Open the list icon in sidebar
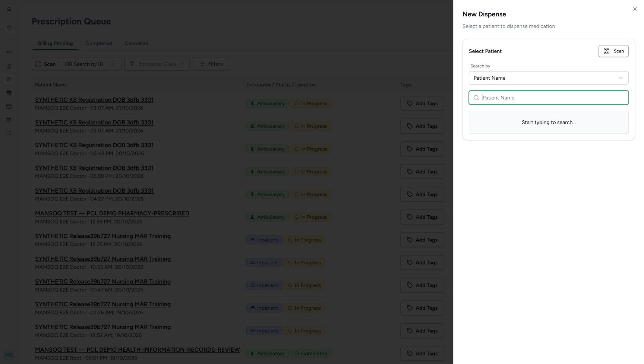The image size is (644, 364). point(9,133)
